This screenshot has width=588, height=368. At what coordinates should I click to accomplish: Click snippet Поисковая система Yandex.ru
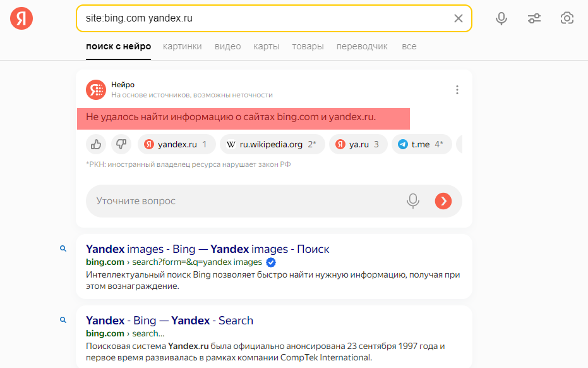(265, 352)
